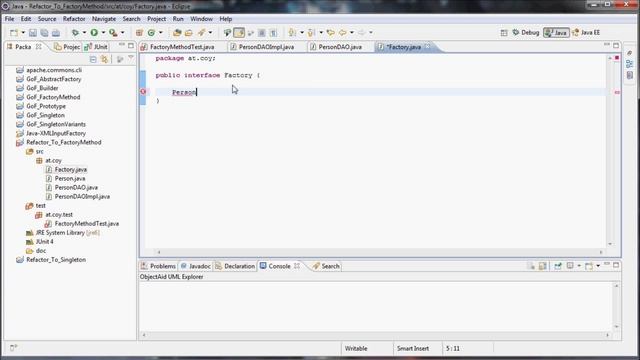
Task: Click the New wizard toolbar icon
Action: point(14,33)
